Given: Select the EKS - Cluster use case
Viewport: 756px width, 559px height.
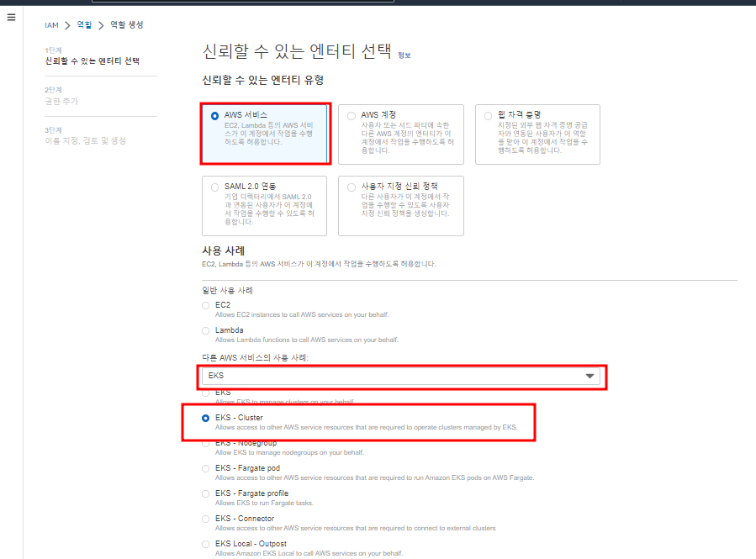Looking at the screenshot, I should (x=206, y=418).
